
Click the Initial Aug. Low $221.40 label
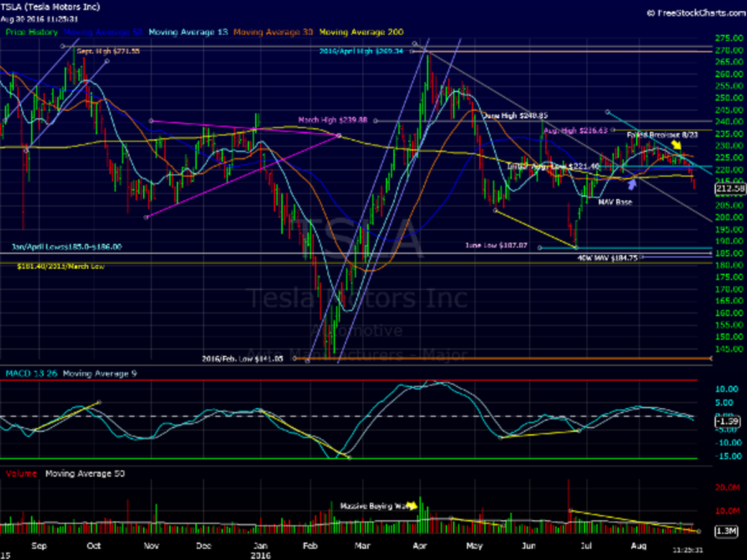tap(553, 166)
